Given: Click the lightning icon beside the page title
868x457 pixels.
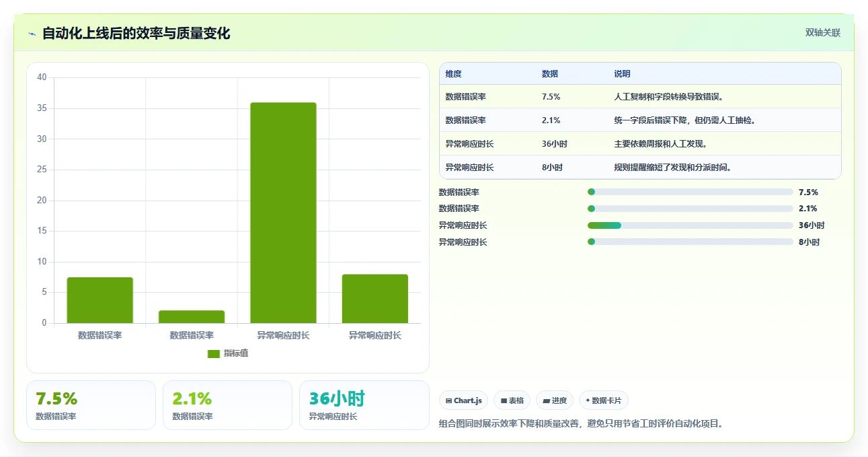Looking at the screenshot, I should 32,34.
